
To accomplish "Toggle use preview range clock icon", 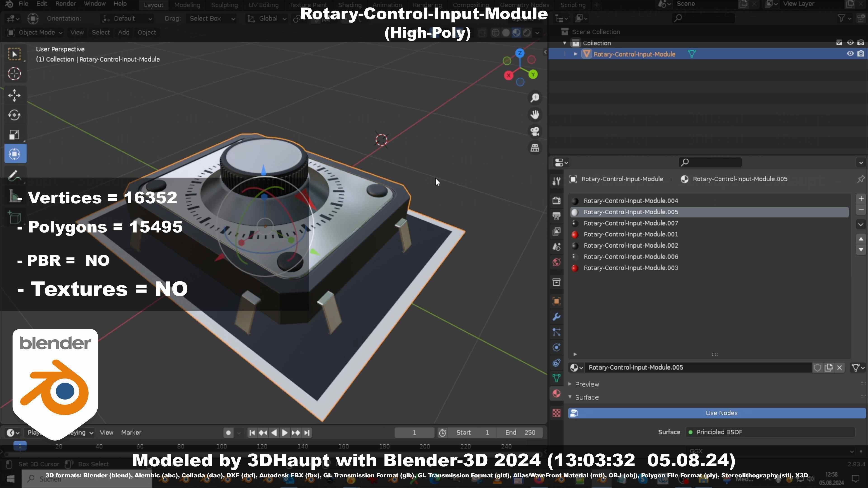I will (443, 433).
